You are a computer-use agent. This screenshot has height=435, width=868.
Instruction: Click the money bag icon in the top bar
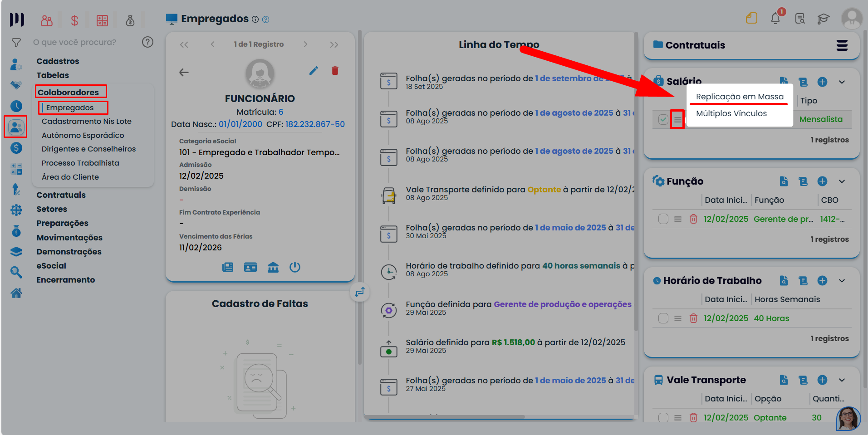click(130, 20)
